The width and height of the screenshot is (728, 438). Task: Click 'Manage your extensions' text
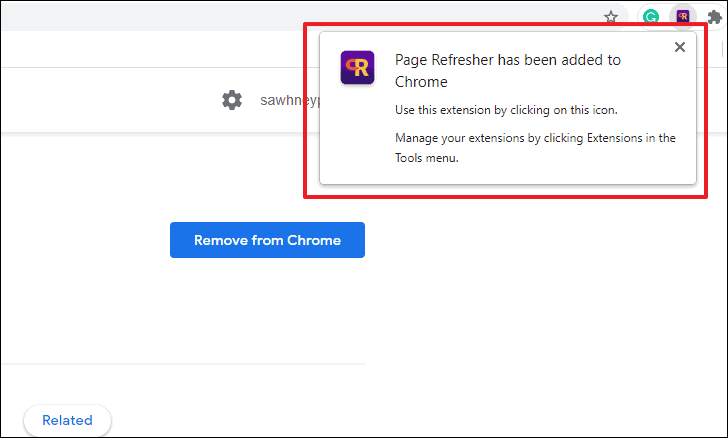tap(535, 148)
